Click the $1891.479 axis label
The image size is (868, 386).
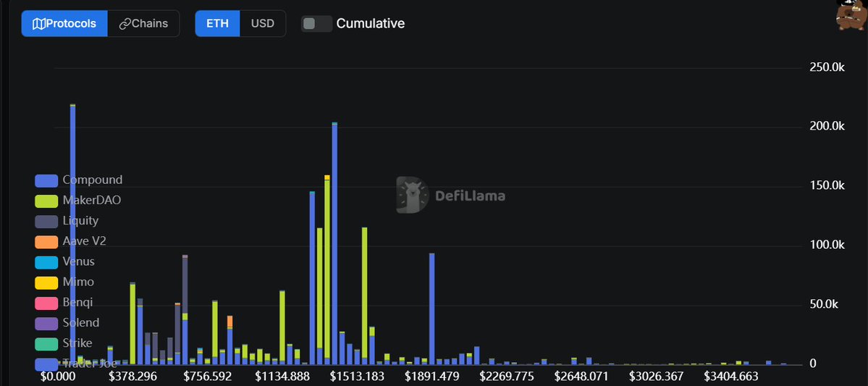431,377
